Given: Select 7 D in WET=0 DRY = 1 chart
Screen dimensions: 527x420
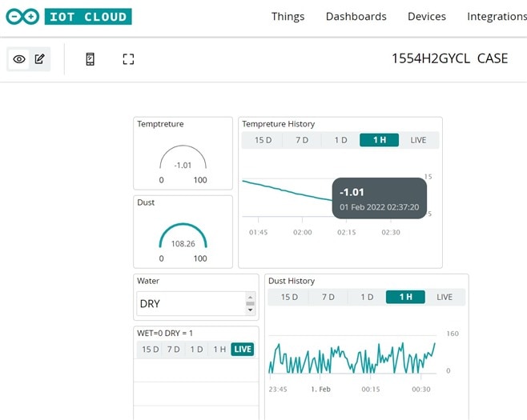Looking at the screenshot, I should [x=174, y=350].
